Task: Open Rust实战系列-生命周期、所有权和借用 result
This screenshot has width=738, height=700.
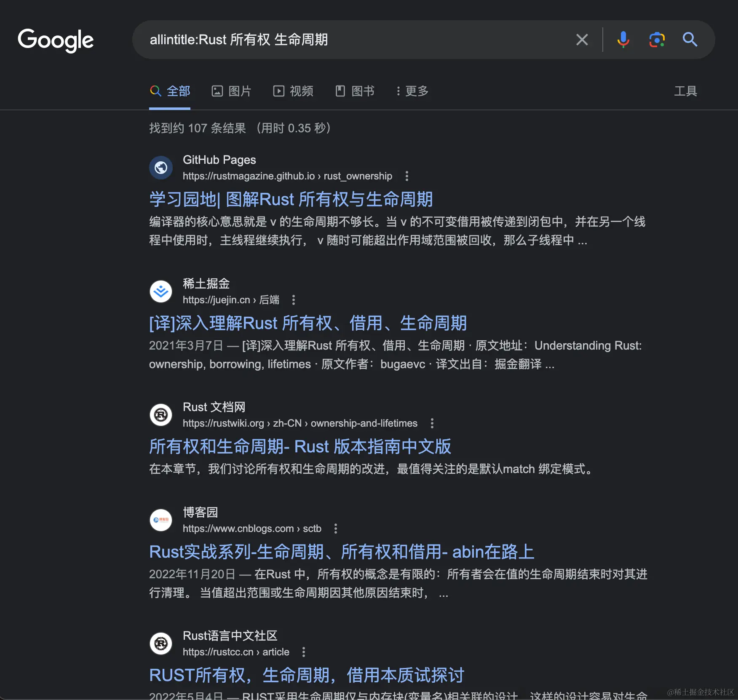Action: point(342,552)
